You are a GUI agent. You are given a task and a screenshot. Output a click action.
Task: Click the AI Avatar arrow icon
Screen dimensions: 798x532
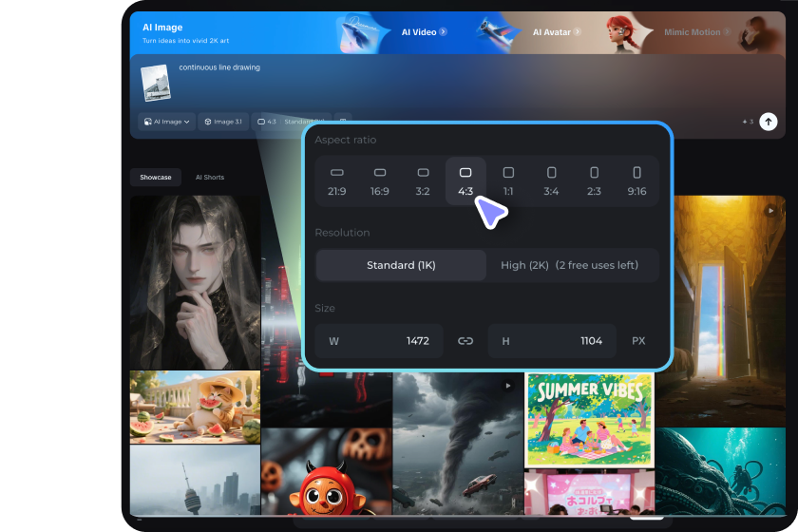coord(577,31)
